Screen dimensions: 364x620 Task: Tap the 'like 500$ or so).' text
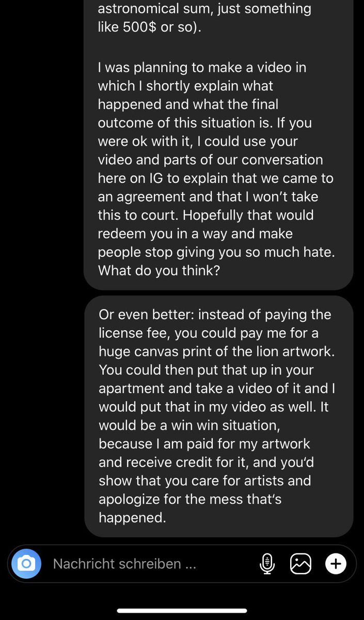150,27
